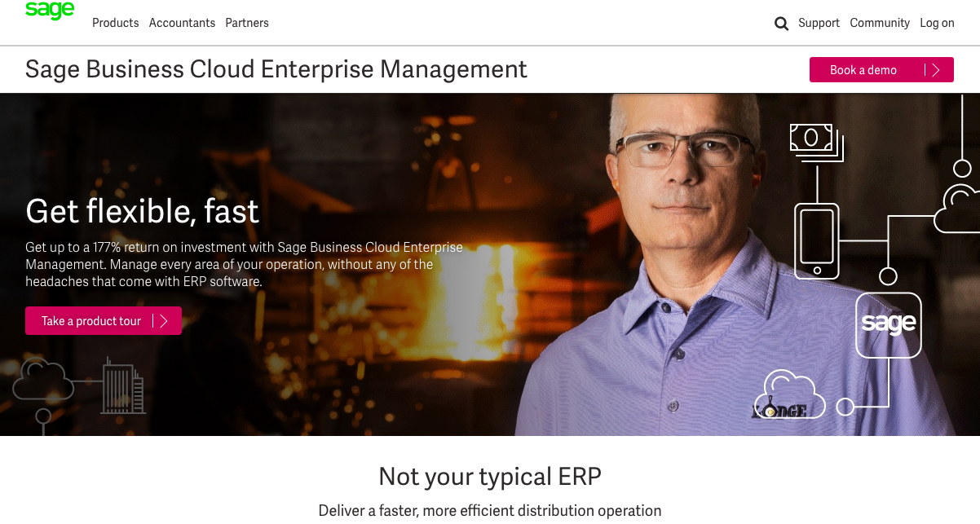Click the Sage logo in the header
980x524 pixels.
tap(50, 11)
